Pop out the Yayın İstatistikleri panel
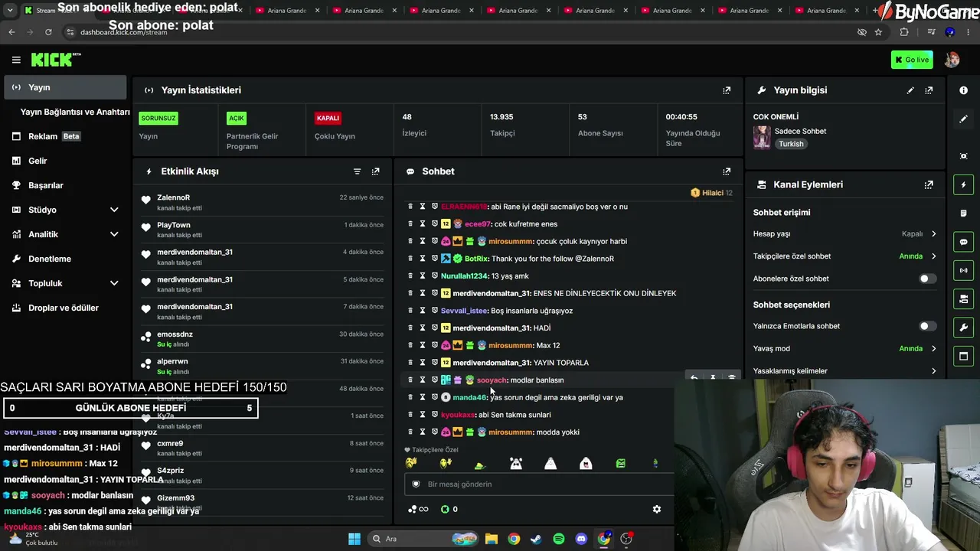Image resolution: width=980 pixels, height=551 pixels. tap(727, 90)
